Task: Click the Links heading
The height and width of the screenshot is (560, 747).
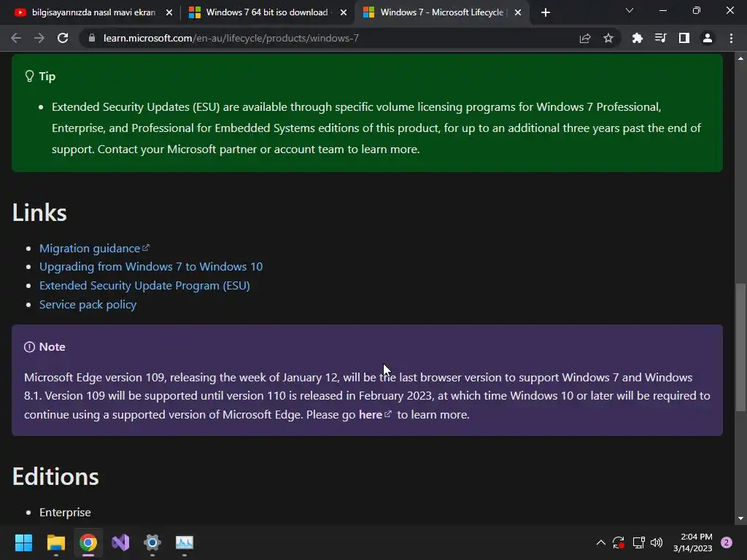Action: point(39,212)
